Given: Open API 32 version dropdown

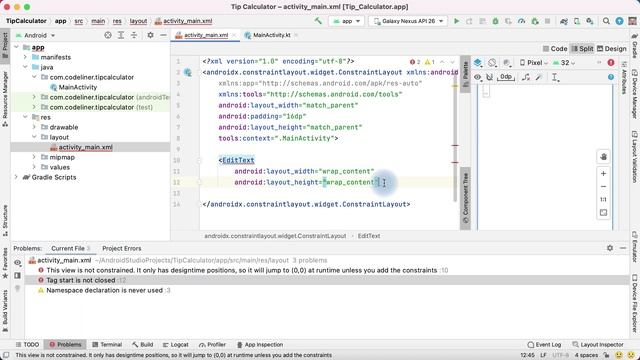Looking at the screenshot, I should [564, 62].
